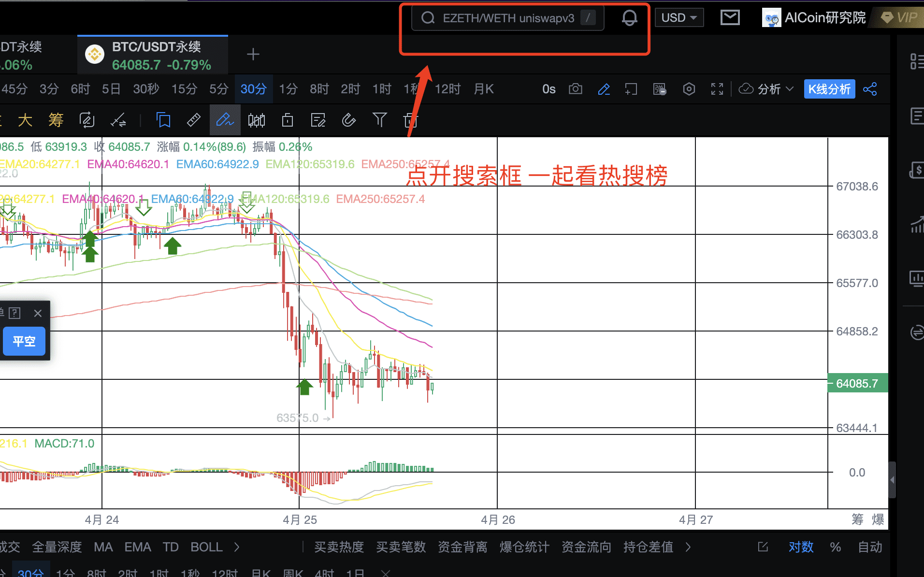Viewport: 924px width, 577px height.
Task: Toggle the MA indicator
Action: click(103, 547)
